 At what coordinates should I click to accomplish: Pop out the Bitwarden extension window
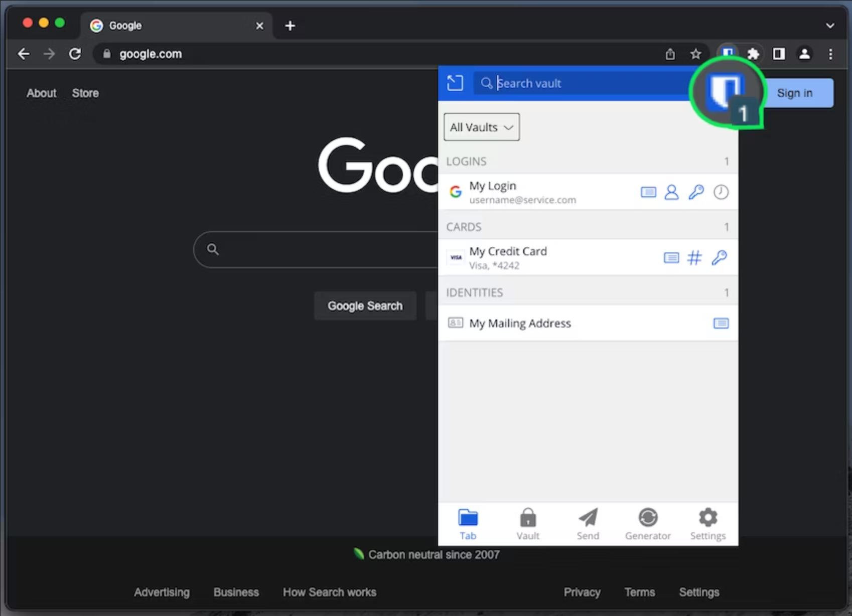(x=455, y=83)
